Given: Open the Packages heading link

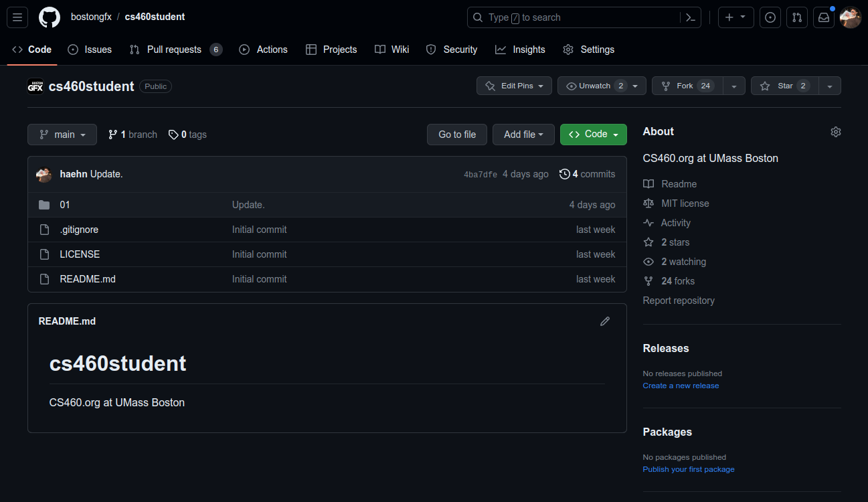Looking at the screenshot, I should (667, 432).
